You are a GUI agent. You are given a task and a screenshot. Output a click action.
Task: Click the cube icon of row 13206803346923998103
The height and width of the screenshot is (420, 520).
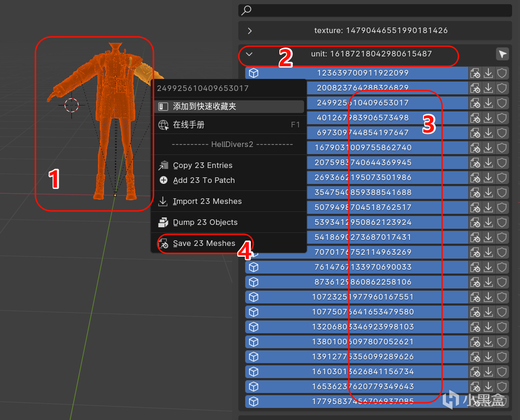point(254,327)
